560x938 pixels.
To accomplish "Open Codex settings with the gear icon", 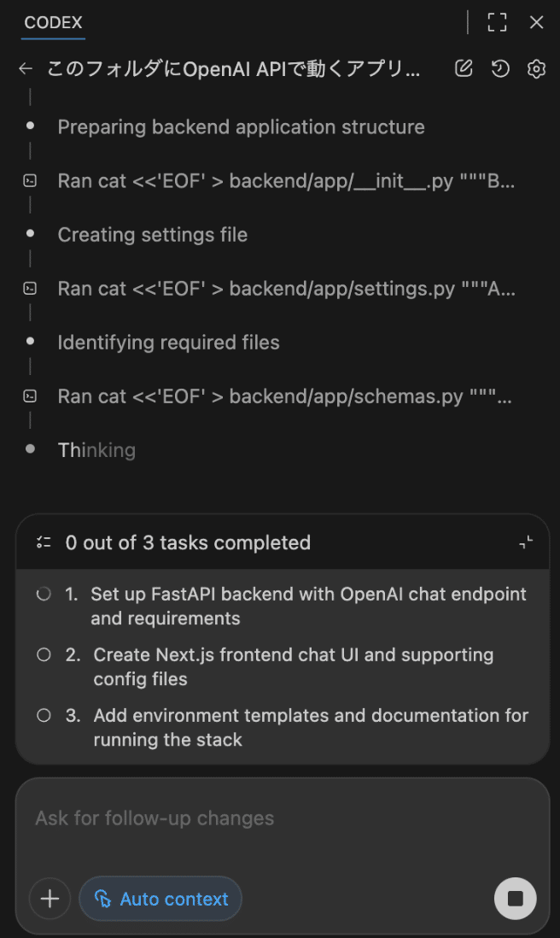I will pyautogui.click(x=535, y=68).
